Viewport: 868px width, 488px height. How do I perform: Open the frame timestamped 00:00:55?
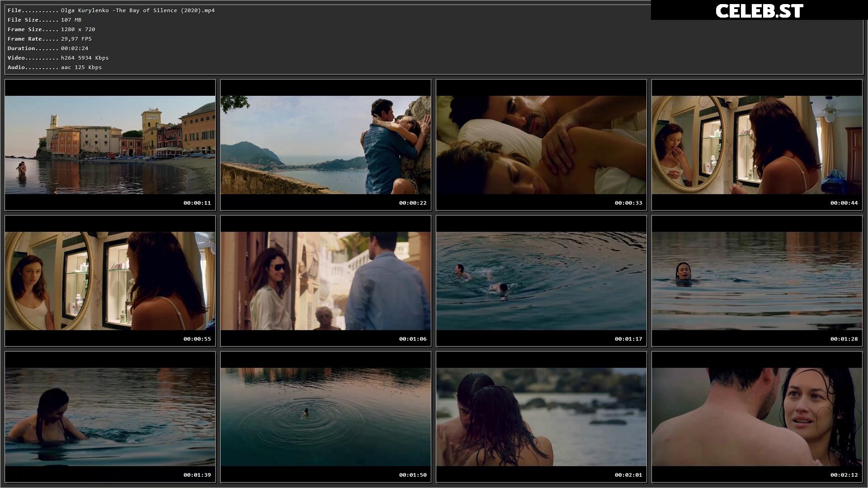coord(110,281)
